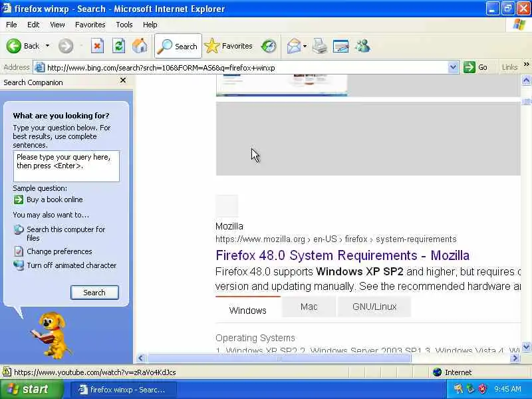Switch to the GNU/Linux tab
Image resolution: width=532 pixels, height=399 pixels.
click(374, 307)
